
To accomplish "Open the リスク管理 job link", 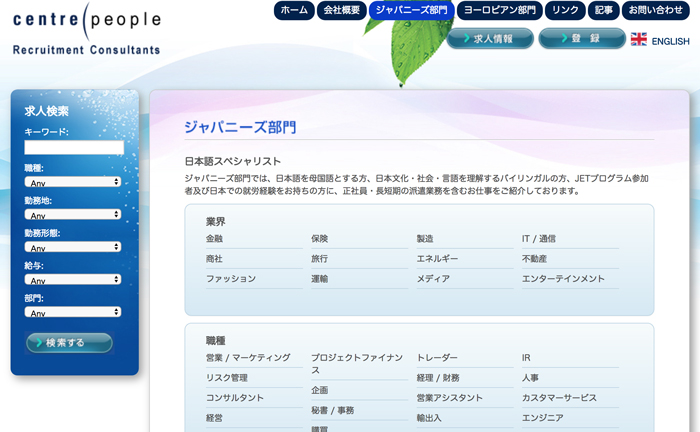I will tap(227, 378).
